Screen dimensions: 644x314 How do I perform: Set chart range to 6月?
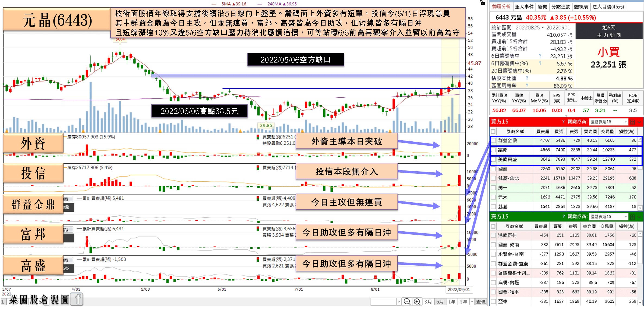(x=440, y=301)
